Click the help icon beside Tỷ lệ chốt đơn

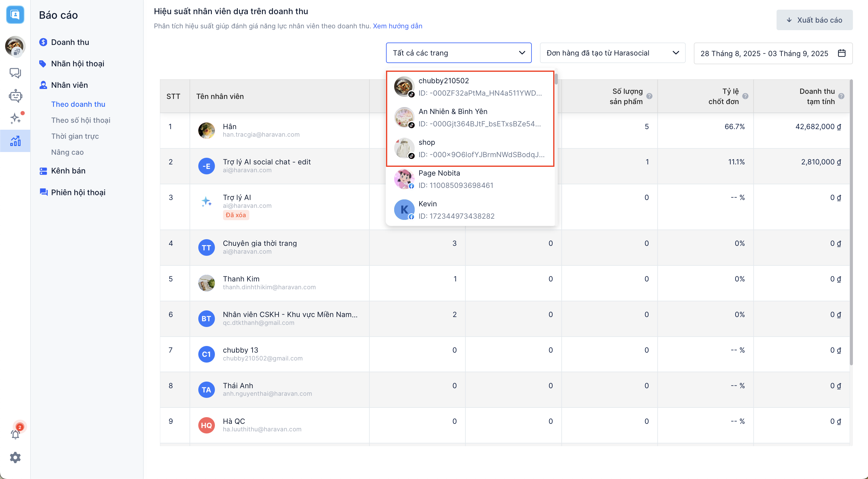click(745, 96)
